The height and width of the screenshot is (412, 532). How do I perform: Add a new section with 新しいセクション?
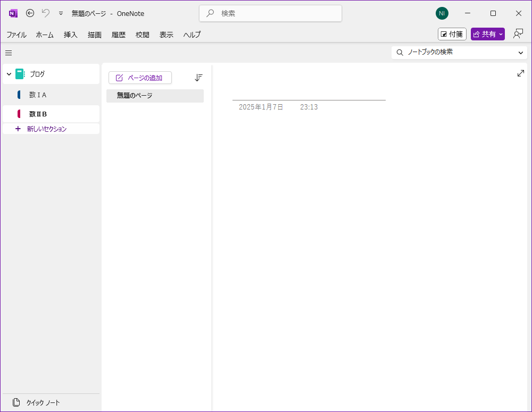click(x=46, y=129)
